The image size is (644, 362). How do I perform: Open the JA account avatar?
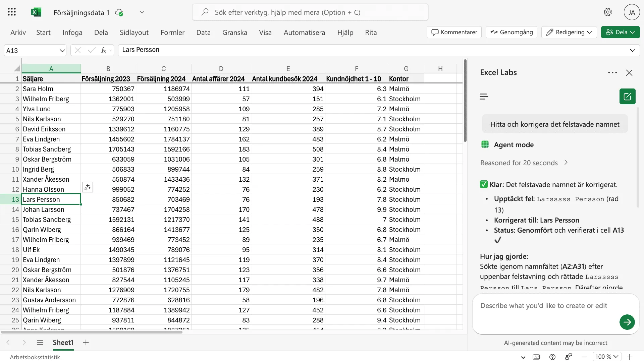pos(632,12)
